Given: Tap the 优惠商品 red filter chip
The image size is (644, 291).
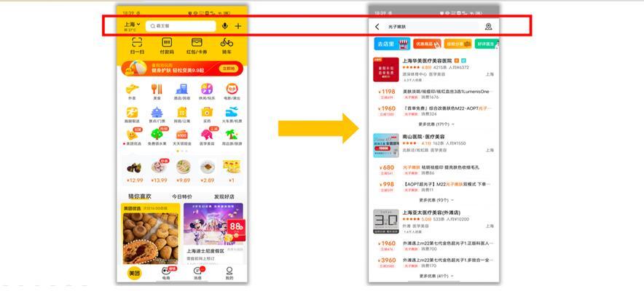Looking at the screenshot, I should [427, 44].
